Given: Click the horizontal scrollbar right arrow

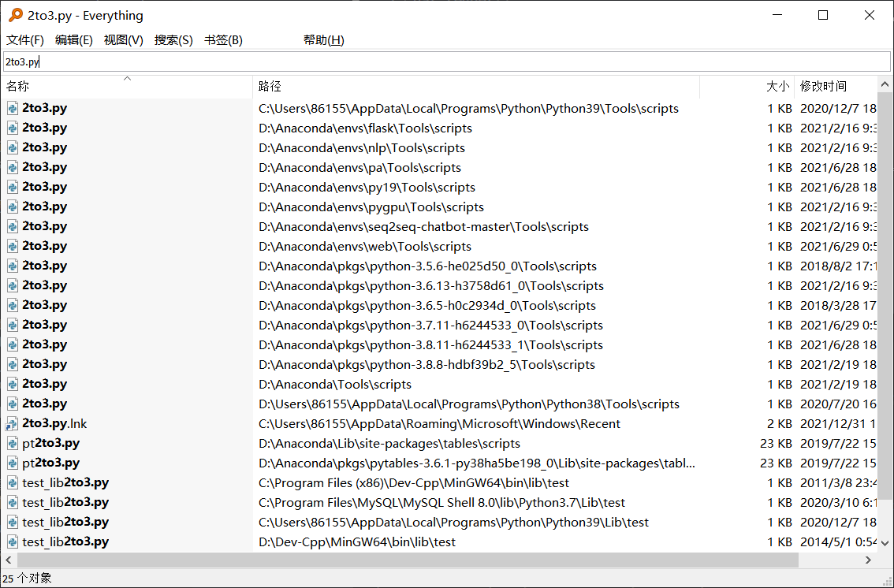Looking at the screenshot, I should click(x=868, y=560).
